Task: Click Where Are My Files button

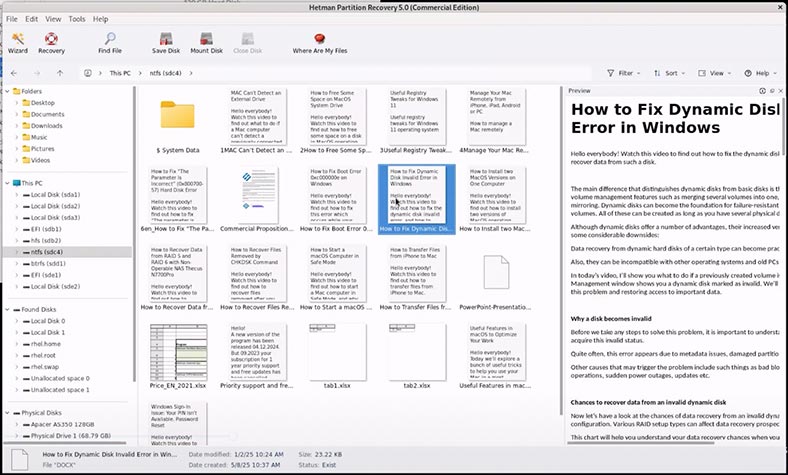Action: [320, 43]
